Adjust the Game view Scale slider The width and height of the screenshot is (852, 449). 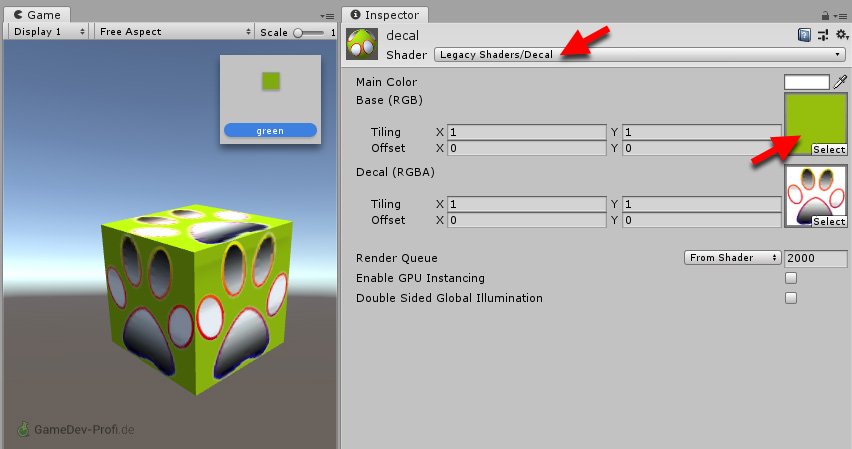tap(309, 33)
